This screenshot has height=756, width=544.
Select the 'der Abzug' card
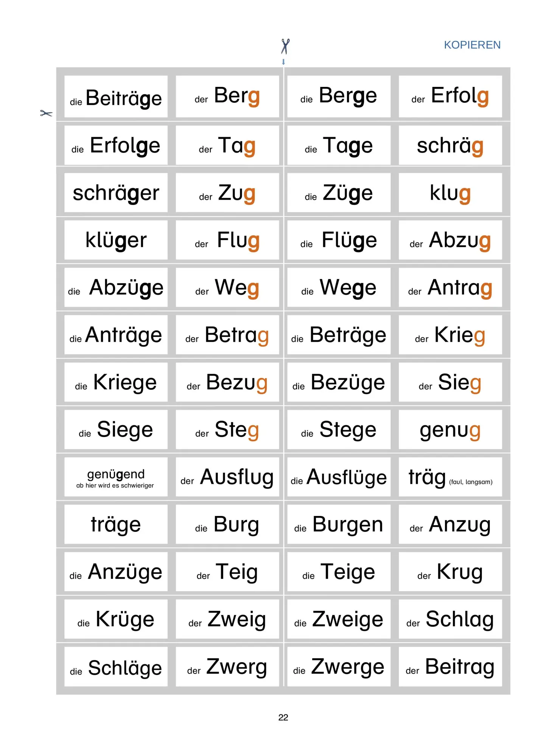point(450,240)
